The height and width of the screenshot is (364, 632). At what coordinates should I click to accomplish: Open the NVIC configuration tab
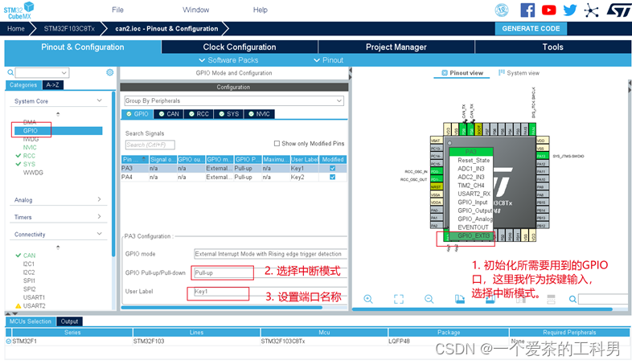259,114
